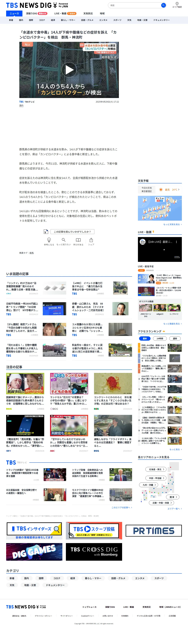Open お問い合わせ footer link

(108, 616)
